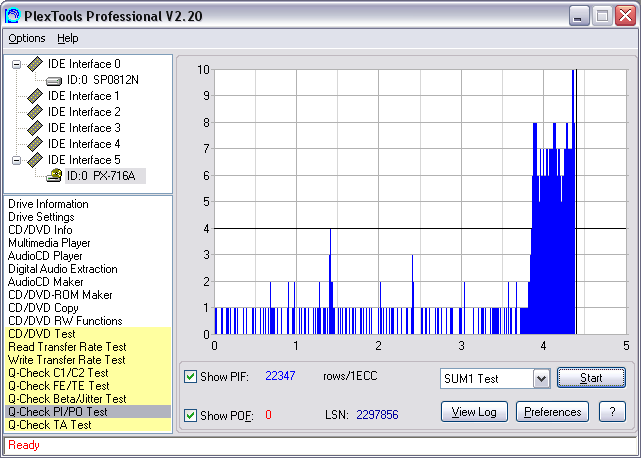This screenshot has width=641, height=458.
Task: Click the Ready status bar text
Action: coord(24,445)
